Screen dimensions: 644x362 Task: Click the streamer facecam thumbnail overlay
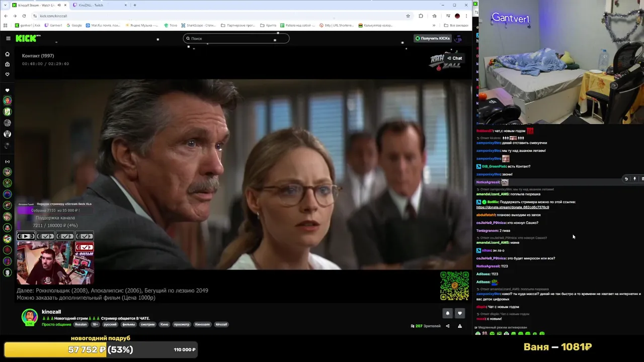(x=55, y=262)
